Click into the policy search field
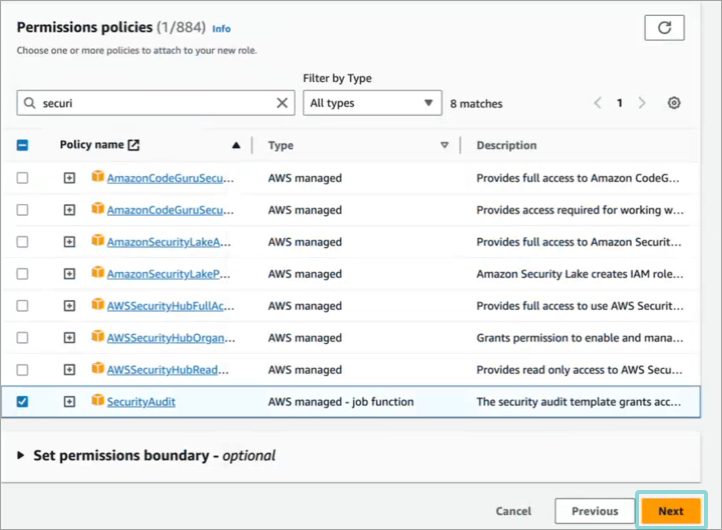 coord(156,103)
